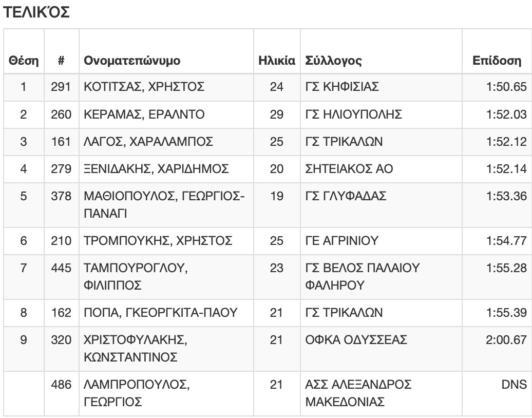Screen dimensions: 532x418
Task: Click the ΤΕΛΙΚΌΣ heading
Action: click(x=36, y=12)
